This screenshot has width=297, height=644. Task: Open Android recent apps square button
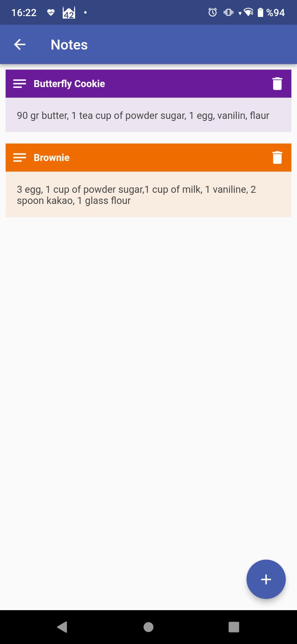234,627
